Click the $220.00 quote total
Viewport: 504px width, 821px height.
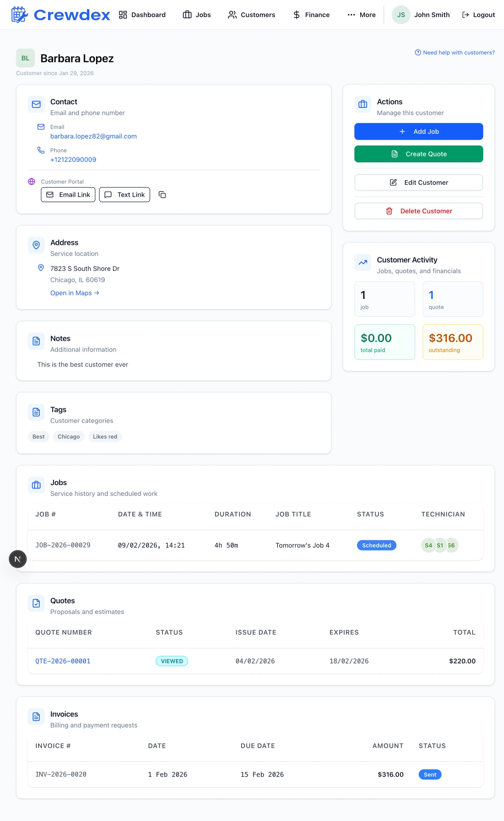pyautogui.click(x=462, y=661)
